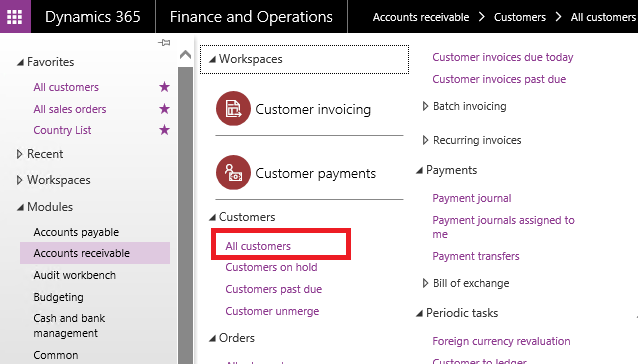The height and width of the screenshot is (364, 638).
Task: Open Foreign currency revaluation link
Action: tap(501, 341)
